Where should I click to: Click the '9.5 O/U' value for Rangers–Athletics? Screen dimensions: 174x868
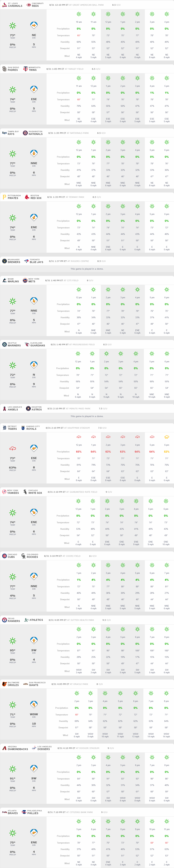tap(106, 620)
